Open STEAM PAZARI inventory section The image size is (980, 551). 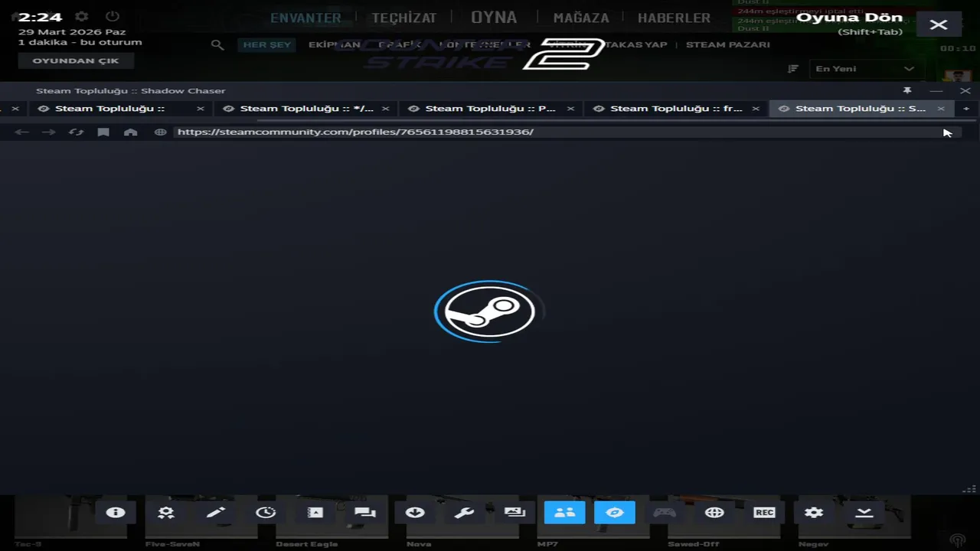click(728, 45)
